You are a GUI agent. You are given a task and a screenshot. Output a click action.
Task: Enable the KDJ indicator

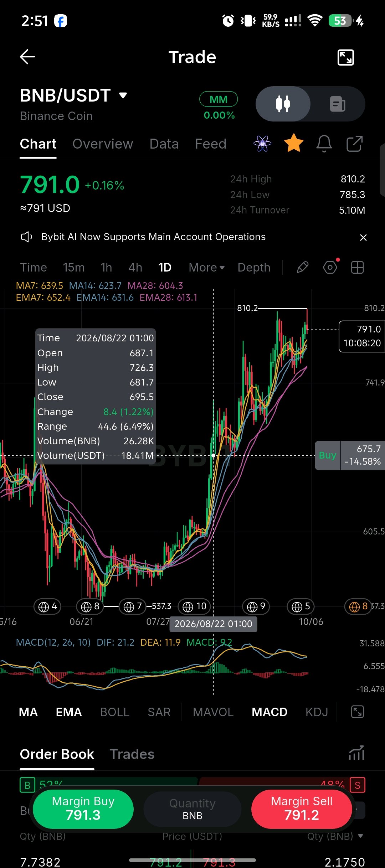tap(317, 712)
